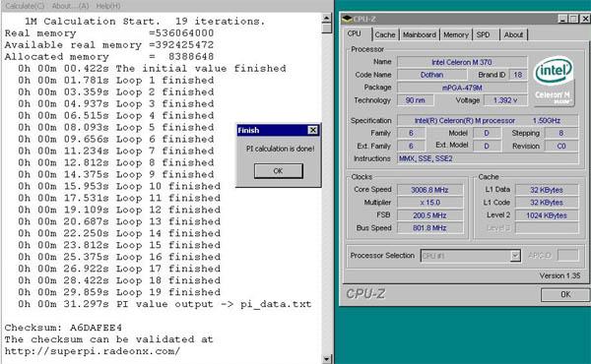Switch to the Mainboard tab
The height and width of the screenshot is (364, 591).
(419, 34)
